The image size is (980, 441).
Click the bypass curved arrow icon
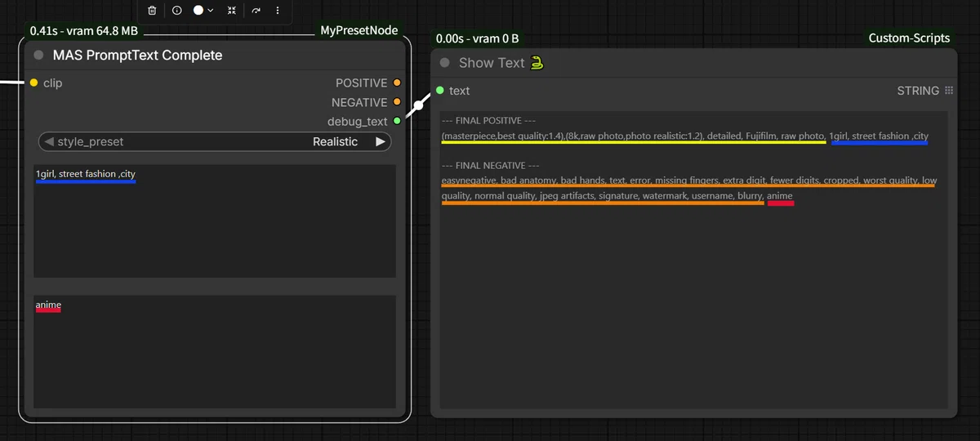(x=256, y=11)
